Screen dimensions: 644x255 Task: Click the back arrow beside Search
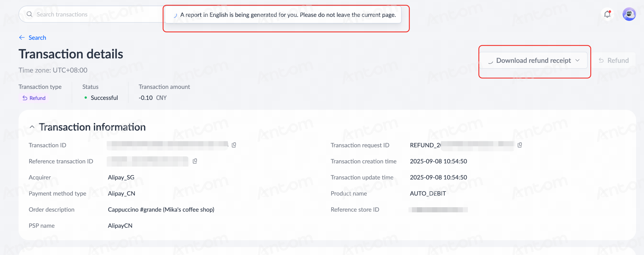click(22, 38)
